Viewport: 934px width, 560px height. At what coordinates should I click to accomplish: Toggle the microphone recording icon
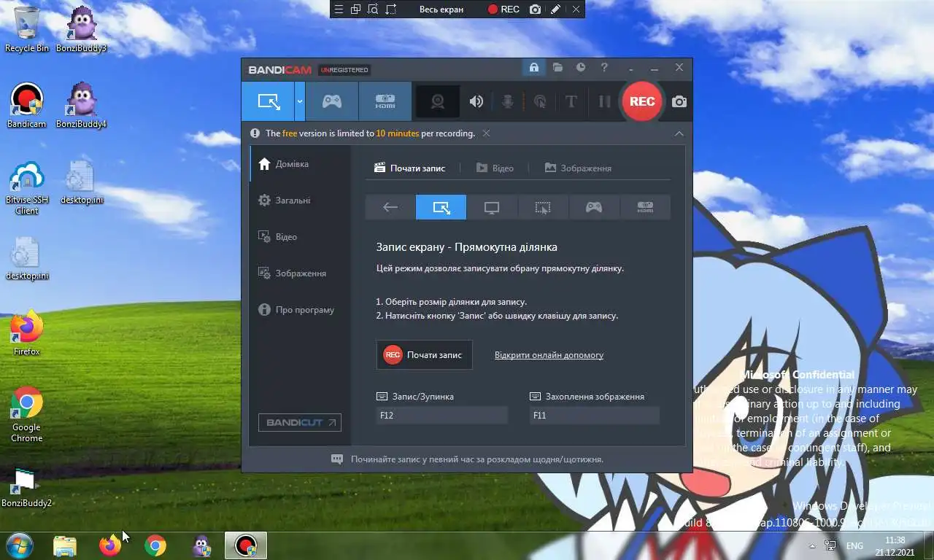click(x=508, y=101)
